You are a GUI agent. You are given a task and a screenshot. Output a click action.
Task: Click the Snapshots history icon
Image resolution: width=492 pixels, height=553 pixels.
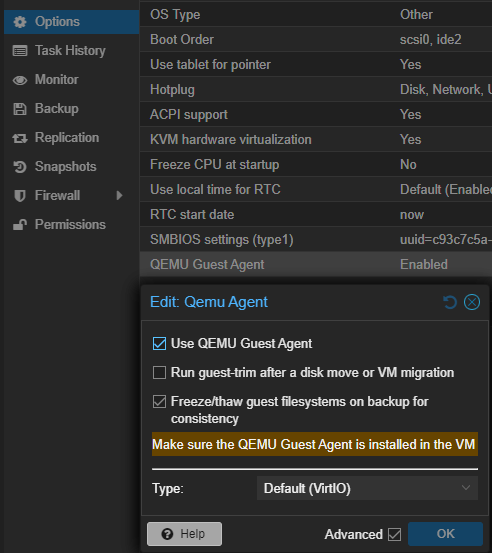pyautogui.click(x=20, y=167)
